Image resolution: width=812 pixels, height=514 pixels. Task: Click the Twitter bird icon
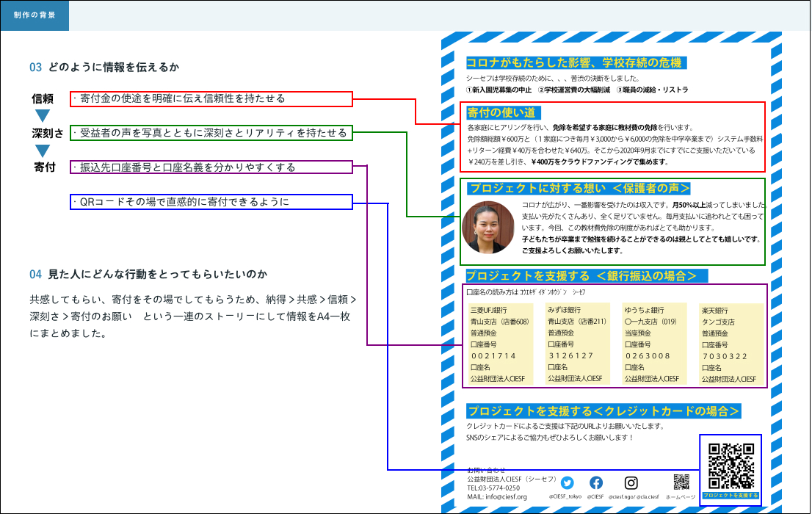pyautogui.click(x=567, y=483)
